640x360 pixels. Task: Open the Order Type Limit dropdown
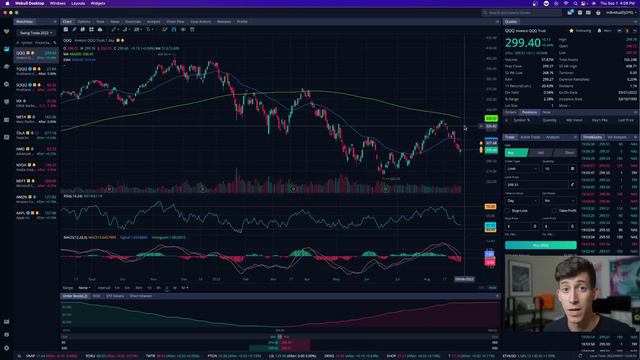pos(522,169)
